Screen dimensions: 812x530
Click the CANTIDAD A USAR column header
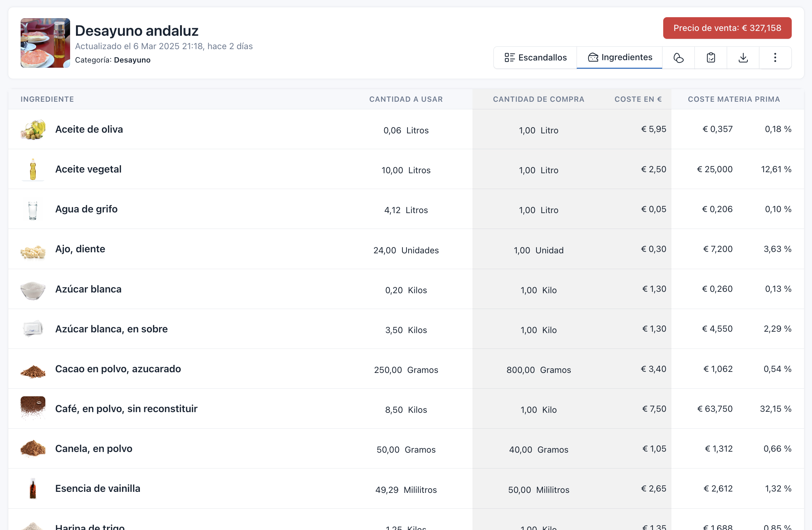click(x=406, y=99)
